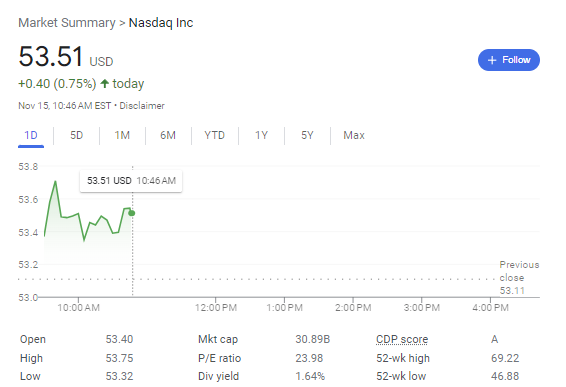Show the Max time range chart
This screenshot has height=387, width=566.
pyautogui.click(x=354, y=135)
